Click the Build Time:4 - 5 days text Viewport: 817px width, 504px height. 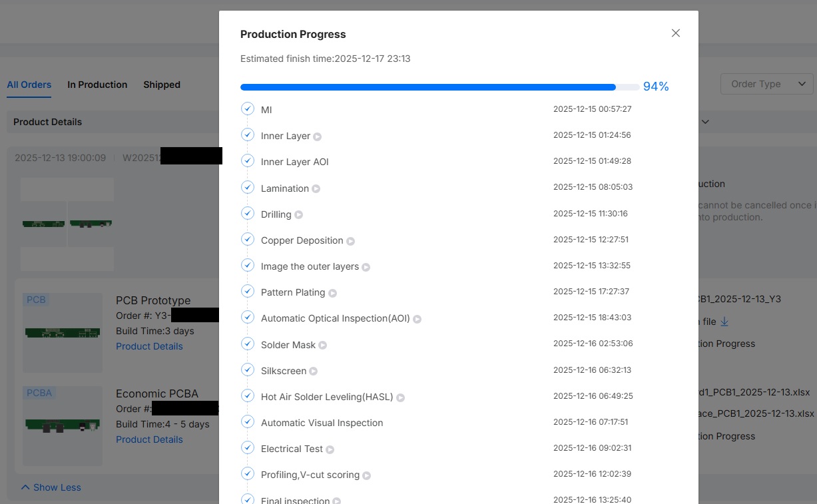point(162,424)
